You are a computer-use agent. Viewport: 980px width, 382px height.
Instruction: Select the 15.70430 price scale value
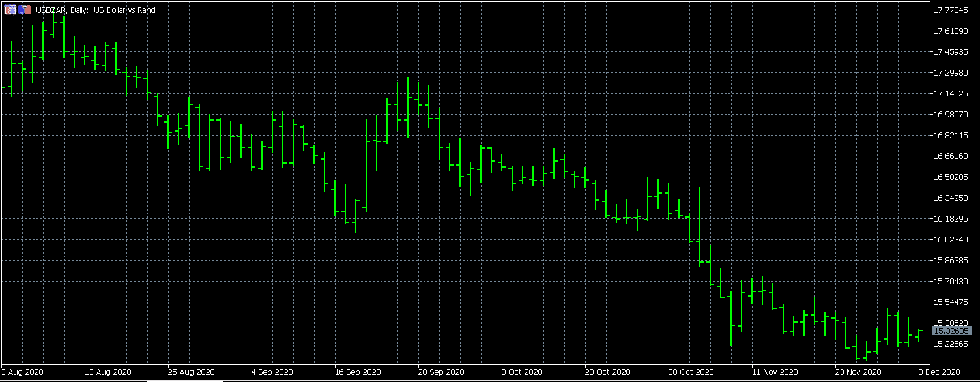(950, 281)
